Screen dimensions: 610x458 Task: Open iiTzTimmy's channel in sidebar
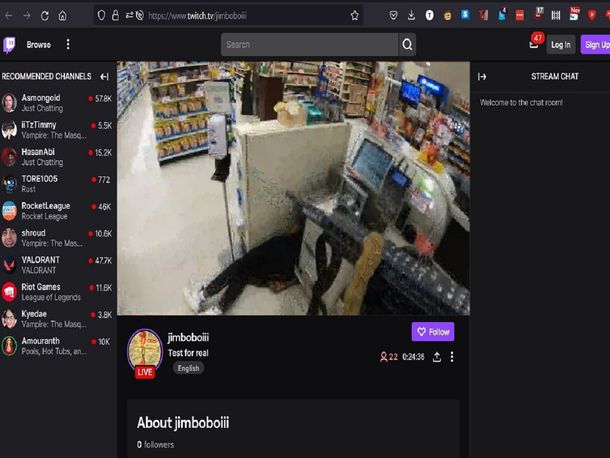(x=57, y=130)
